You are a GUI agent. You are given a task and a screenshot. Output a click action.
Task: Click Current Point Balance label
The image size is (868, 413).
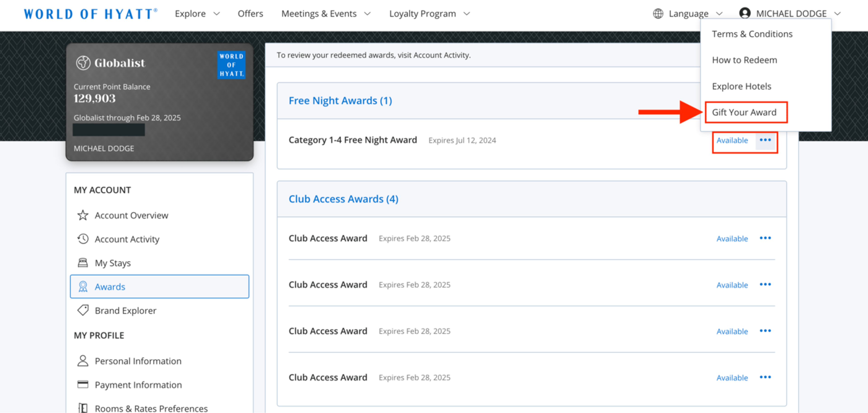click(x=112, y=87)
